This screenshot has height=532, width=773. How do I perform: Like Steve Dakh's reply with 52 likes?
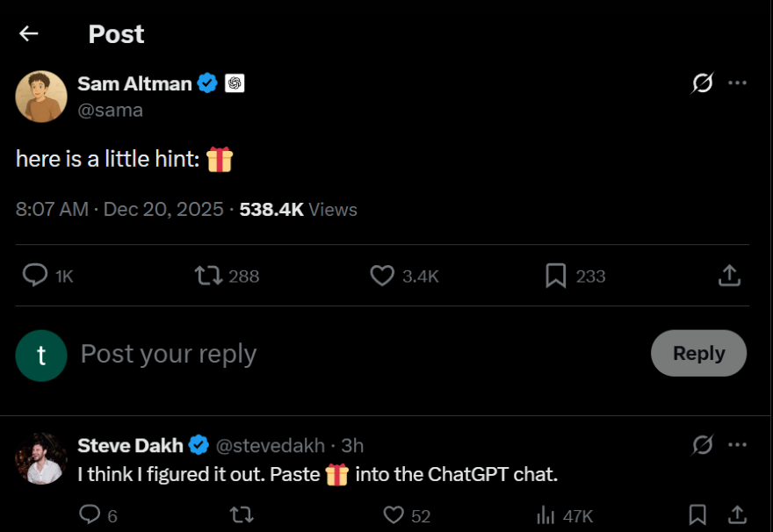click(394, 515)
